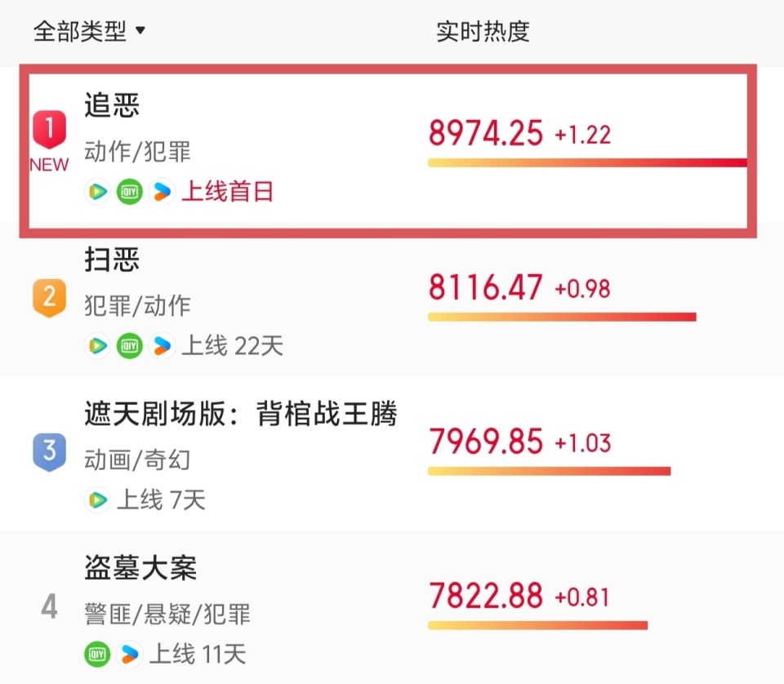Open 遮天剧场版：背棺战王腾 details
The height and width of the screenshot is (684, 784).
(x=243, y=414)
